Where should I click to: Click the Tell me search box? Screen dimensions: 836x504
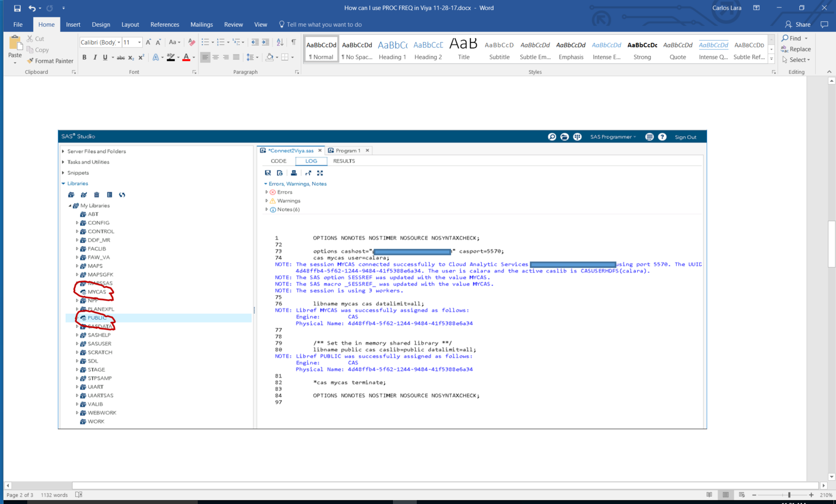click(x=321, y=24)
